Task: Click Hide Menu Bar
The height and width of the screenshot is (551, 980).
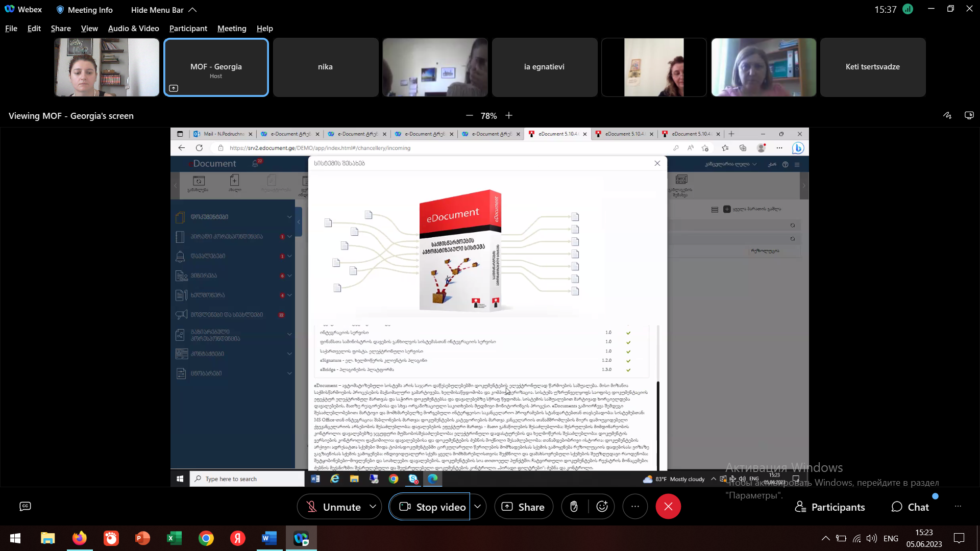Action: click(x=163, y=10)
